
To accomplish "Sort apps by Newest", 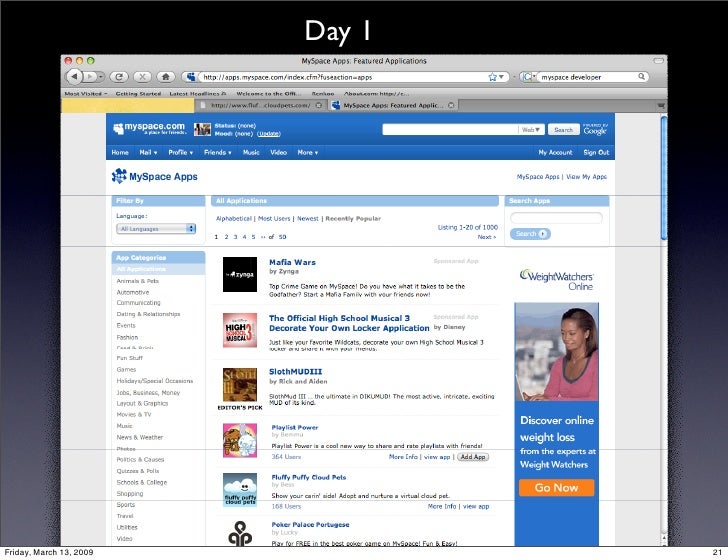I will (308, 219).
